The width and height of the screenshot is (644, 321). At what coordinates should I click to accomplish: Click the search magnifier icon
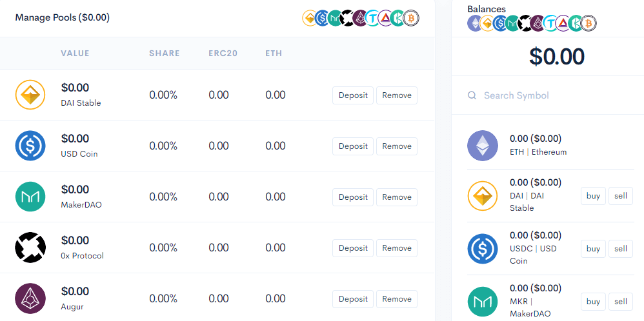click(473, 95)
